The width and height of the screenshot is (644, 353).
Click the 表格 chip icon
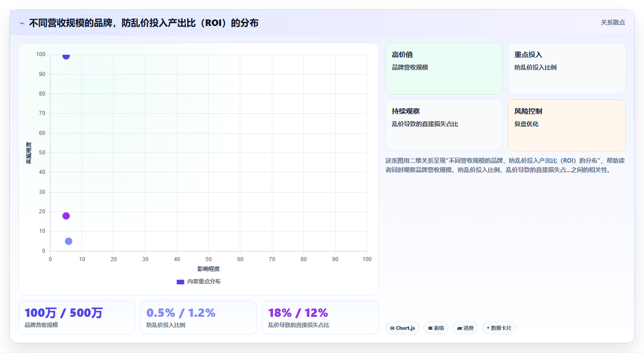pyautogui.click(x=430, y=328)
